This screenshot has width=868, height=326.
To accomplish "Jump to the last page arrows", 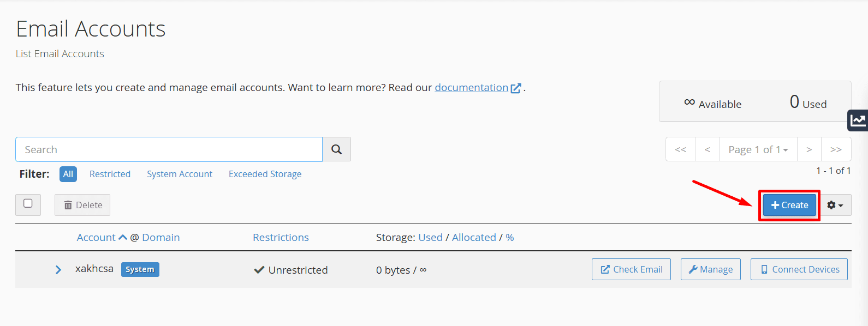I will (x=836, y=149).
